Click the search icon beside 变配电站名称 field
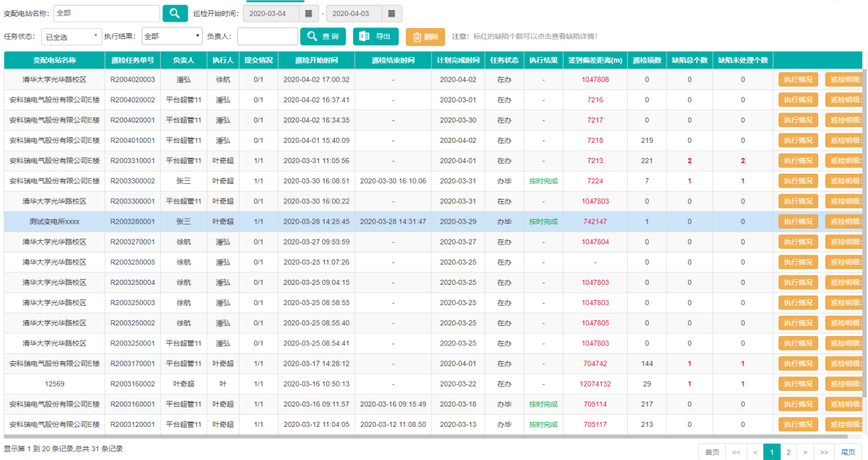This screenshot has height=460, width=868. (x=175, y=13)
